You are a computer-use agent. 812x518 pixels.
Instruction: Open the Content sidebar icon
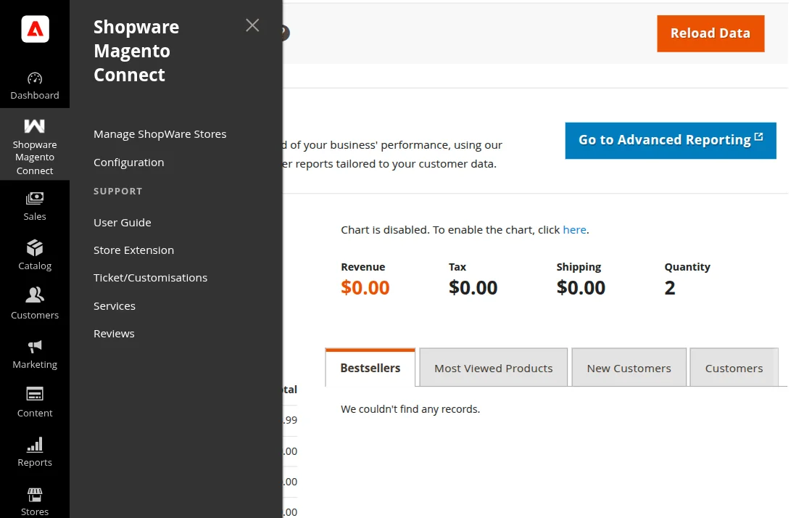35,403
